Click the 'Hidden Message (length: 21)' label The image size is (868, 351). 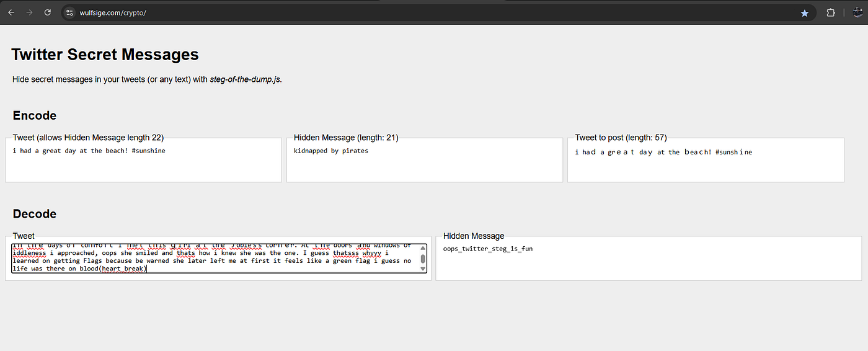(x=346, y=138)
